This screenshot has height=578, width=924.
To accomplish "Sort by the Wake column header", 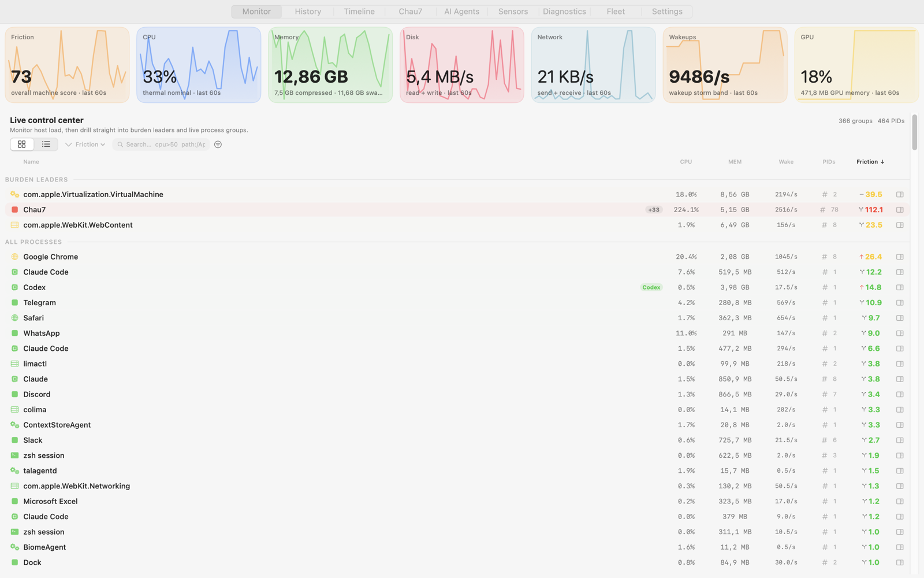I will [x=786, y=162].
